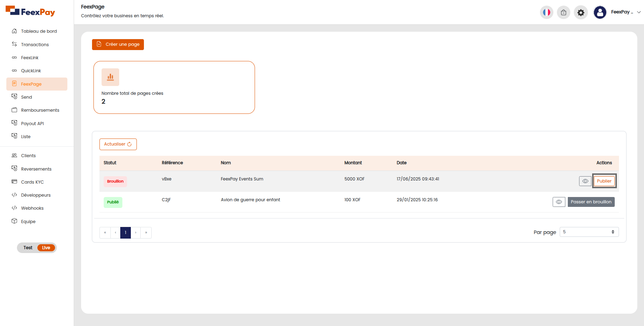Click the Webhooks code icon
The height and width of the screenshot is (326, 644).
point(14,208)
